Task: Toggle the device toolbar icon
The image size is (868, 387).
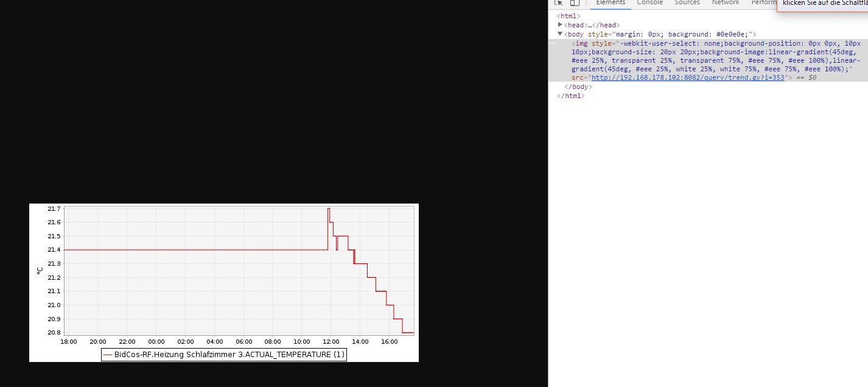Action: [x=574, y=2]
